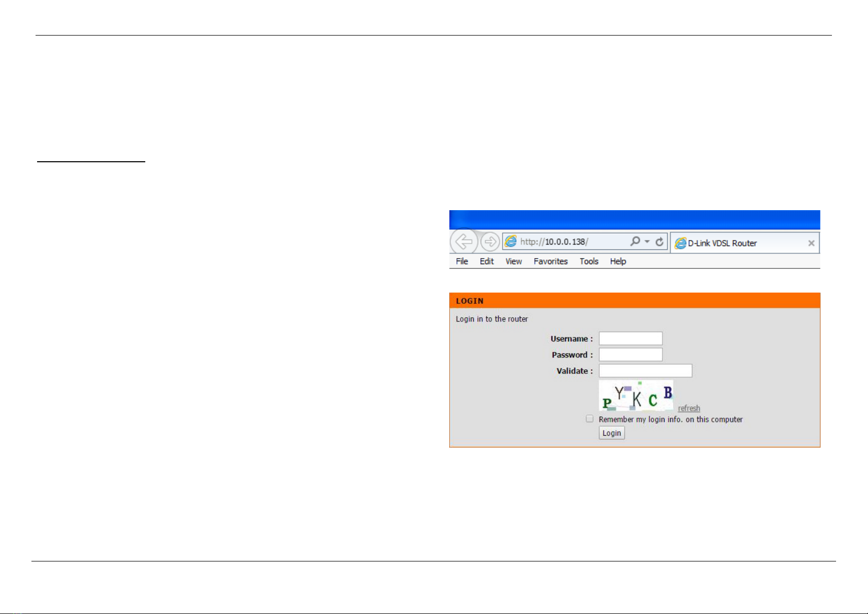
Task: Open the File menu
Action: pyautogui.click(x=462, y=261)
